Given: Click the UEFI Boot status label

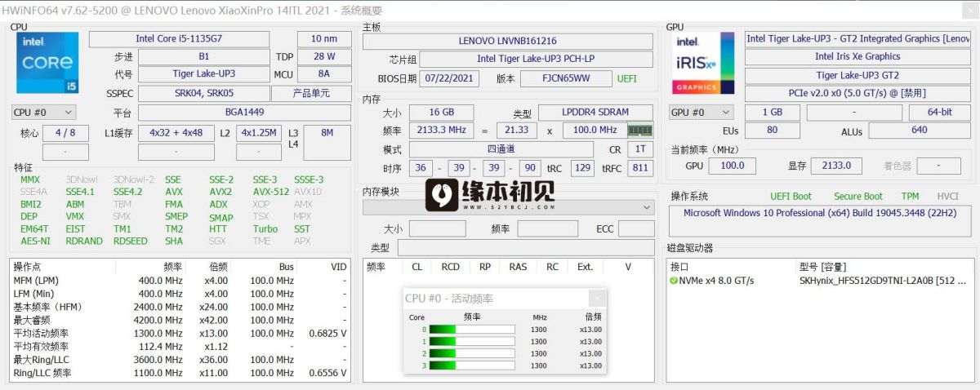Looking at the screenshot, I should [x=791, y=197].
